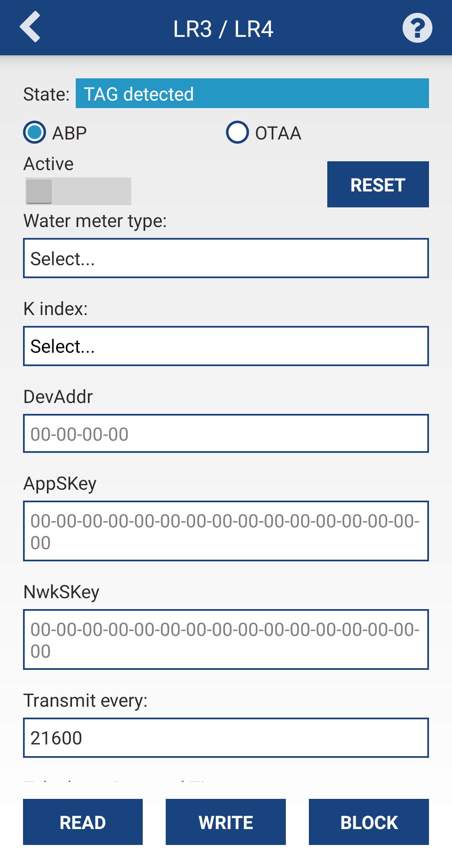Tap the LR3 / LR4 title

223,29
